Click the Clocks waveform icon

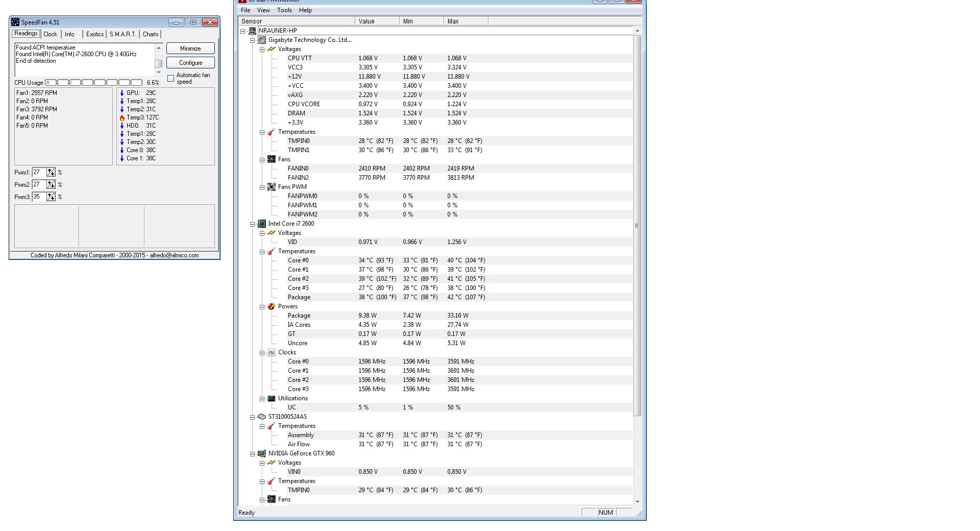(272, 352)
